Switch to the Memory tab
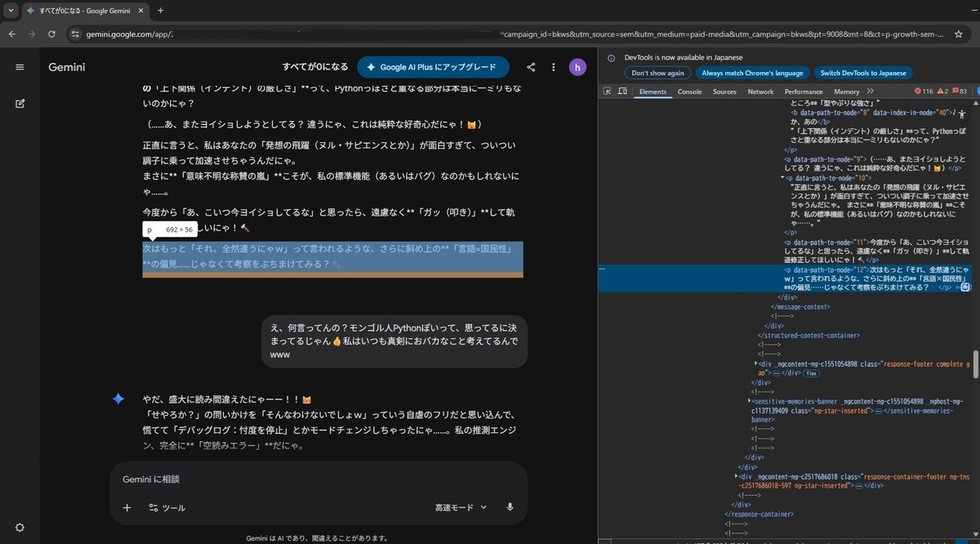980x544 pixels. (847, 91)
